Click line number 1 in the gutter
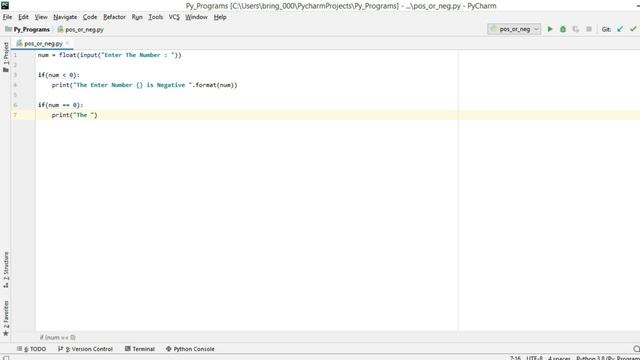The width and height of the screenshot is (640, 360). pyautogui.click(x=15, y=55)
